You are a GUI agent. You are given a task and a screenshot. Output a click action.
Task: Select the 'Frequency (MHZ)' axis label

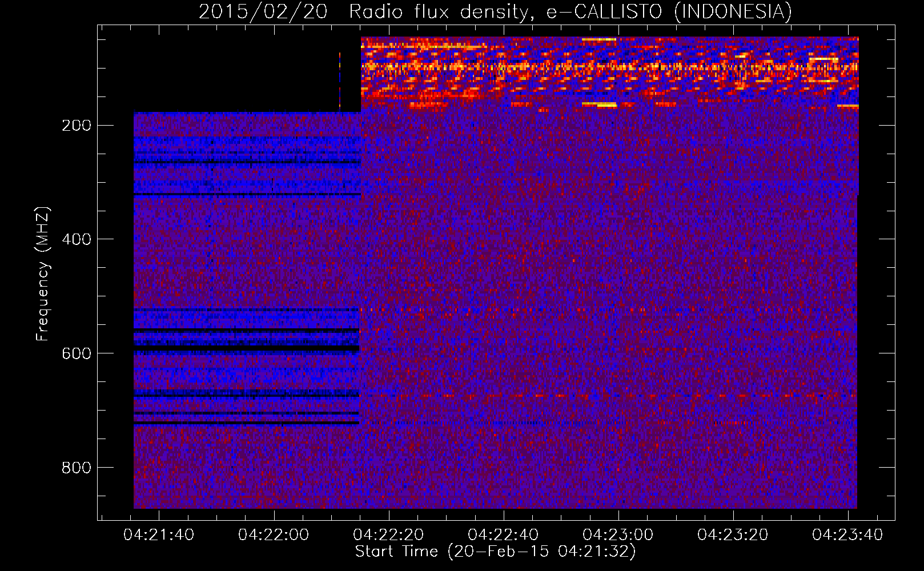click(x=43, y=274)
